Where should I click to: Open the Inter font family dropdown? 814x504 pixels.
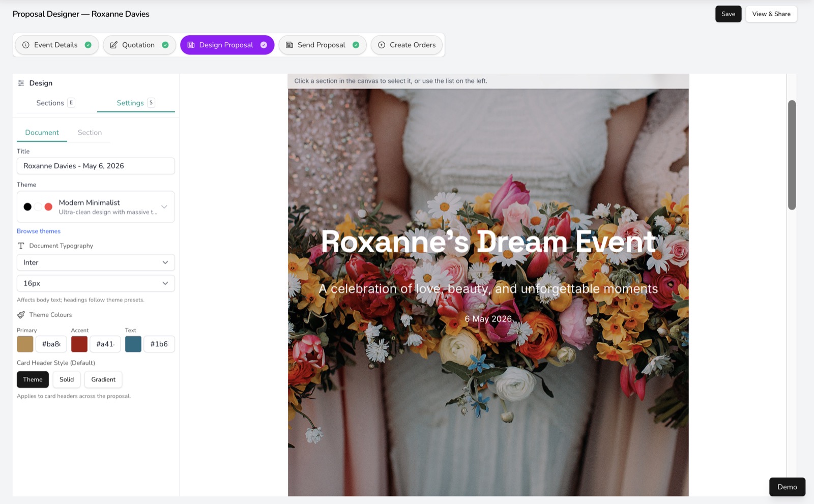point(95,262)
